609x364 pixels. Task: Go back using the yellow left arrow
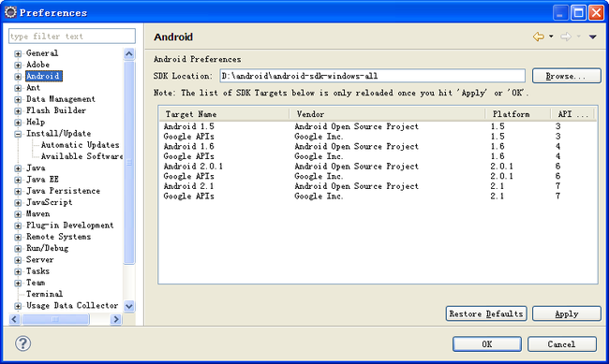tap(539, 36)
